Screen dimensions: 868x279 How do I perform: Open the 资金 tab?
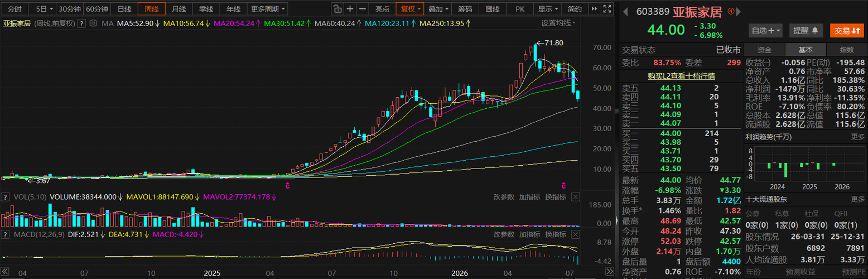coord(765,50)
